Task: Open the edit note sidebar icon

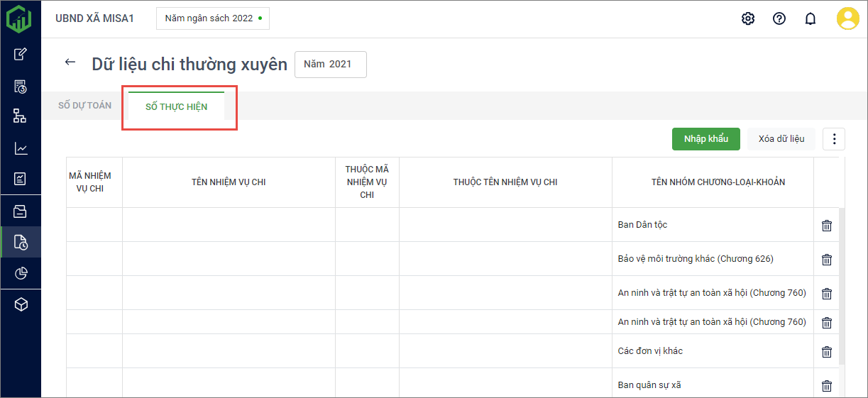Action: click(x=21, y=54)
